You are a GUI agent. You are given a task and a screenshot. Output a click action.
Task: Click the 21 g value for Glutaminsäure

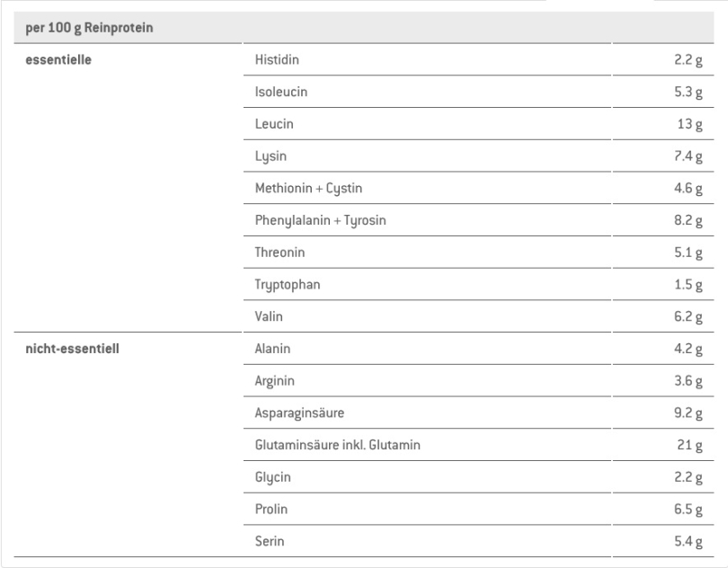tap(689, 446)
